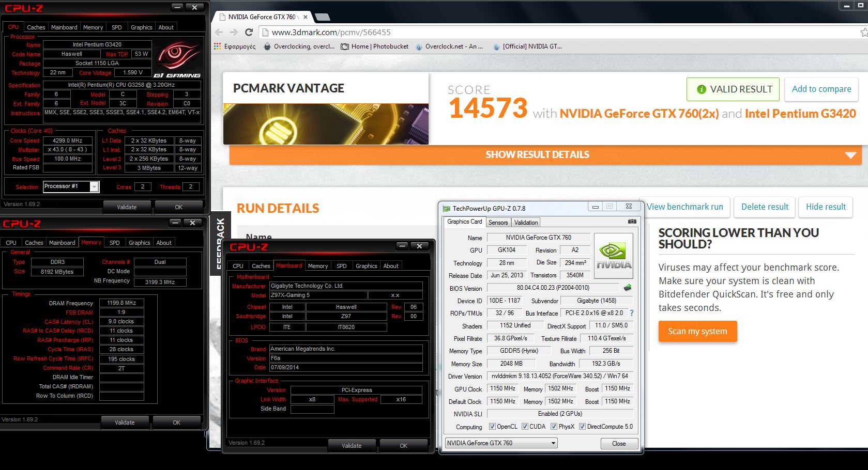Open a new browser tab
This screenshot has height=470, width=868.
point(323,17)
